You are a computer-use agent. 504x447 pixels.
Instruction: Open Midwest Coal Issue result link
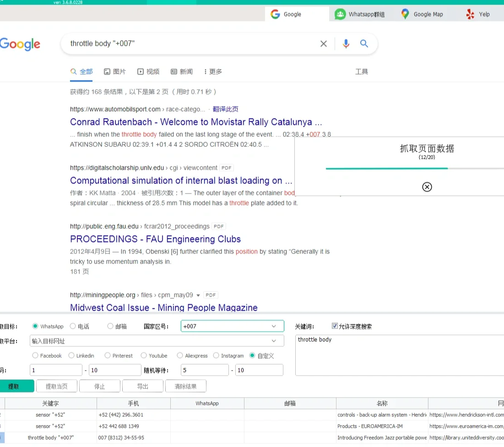(163, 307)
